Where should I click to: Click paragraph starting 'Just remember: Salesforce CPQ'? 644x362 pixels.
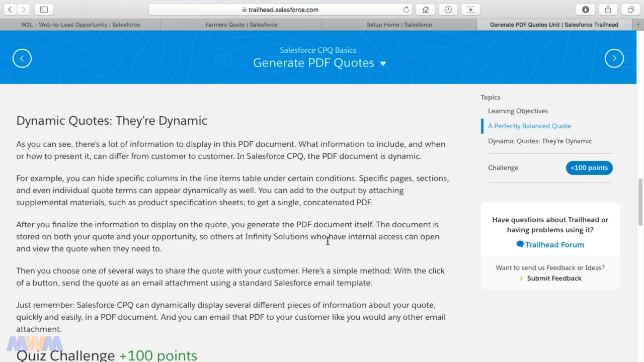coord(231,317)
